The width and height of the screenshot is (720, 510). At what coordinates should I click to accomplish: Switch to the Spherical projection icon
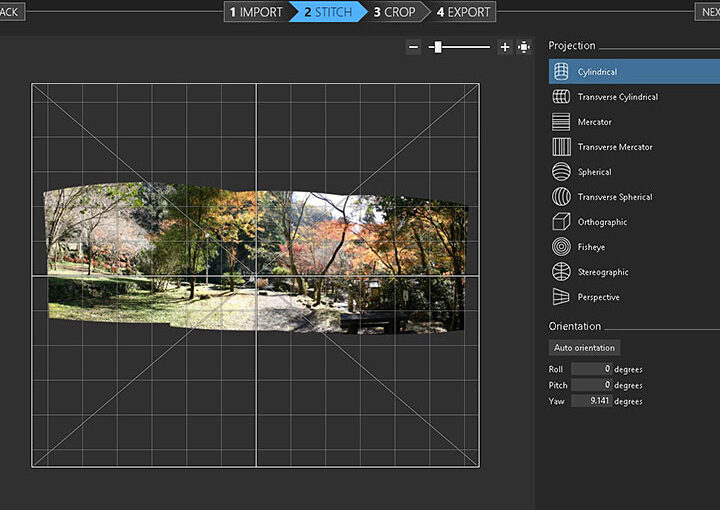561,172
